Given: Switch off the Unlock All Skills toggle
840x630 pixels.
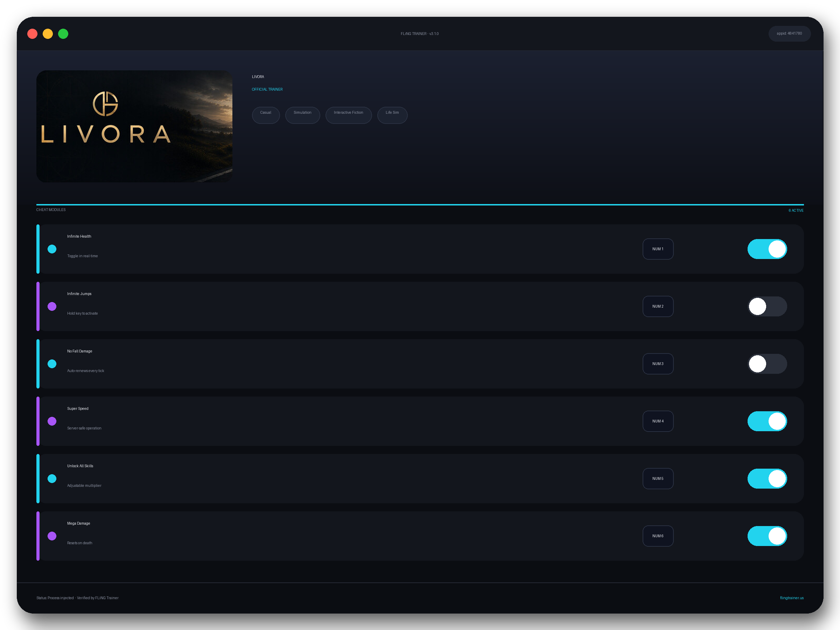Looking at the screenshot, I should [767, 478].
